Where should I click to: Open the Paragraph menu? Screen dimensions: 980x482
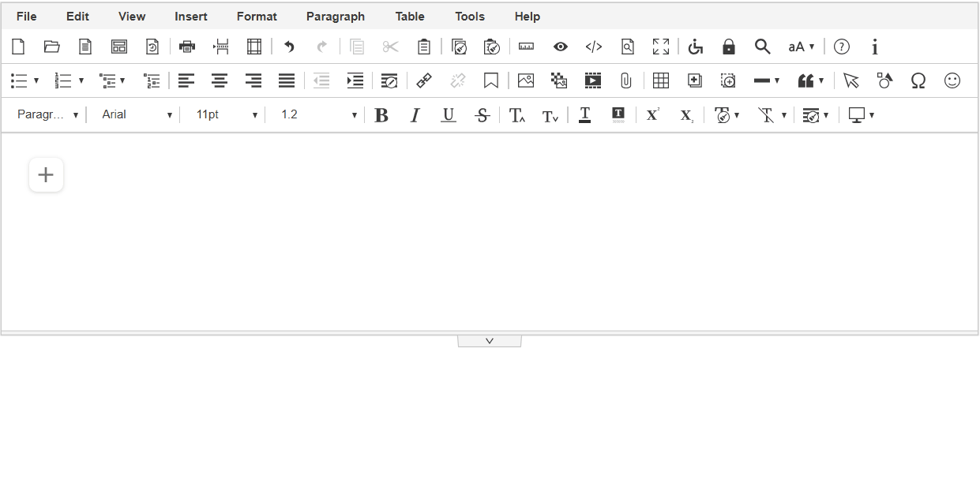(336, 17)
